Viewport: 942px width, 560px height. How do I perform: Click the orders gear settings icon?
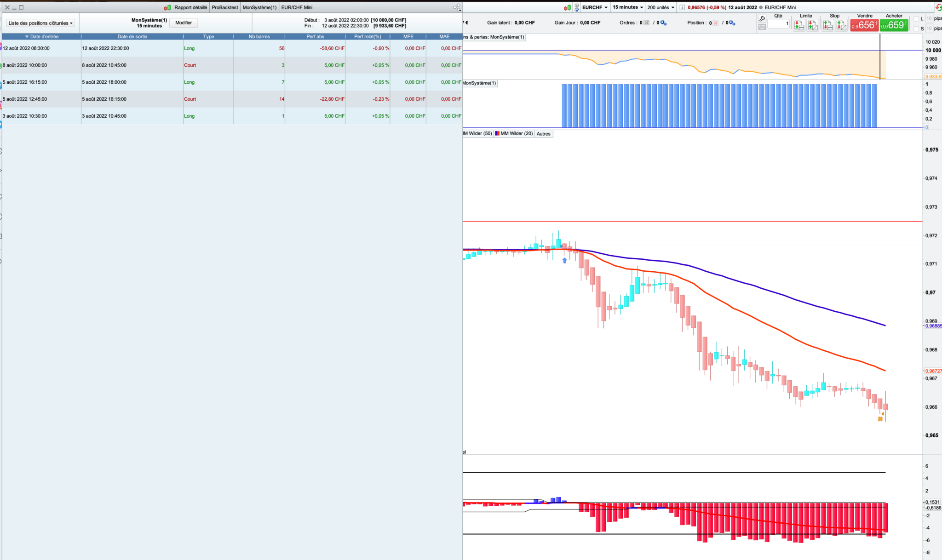click(663, 23)
